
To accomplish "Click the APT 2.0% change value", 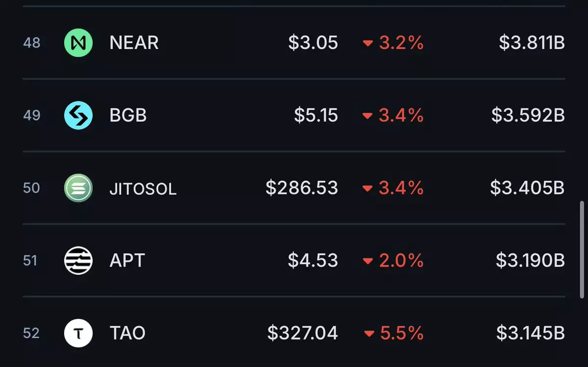I will point(401,261).
